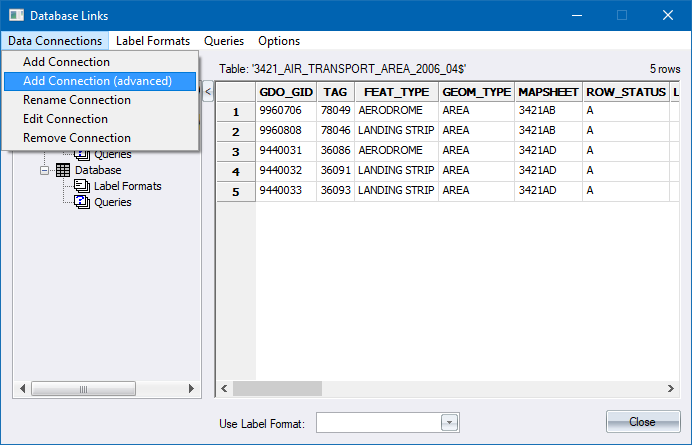Collapse the Database tree node
Screen dimensions: 692x445
coord(45,170)
